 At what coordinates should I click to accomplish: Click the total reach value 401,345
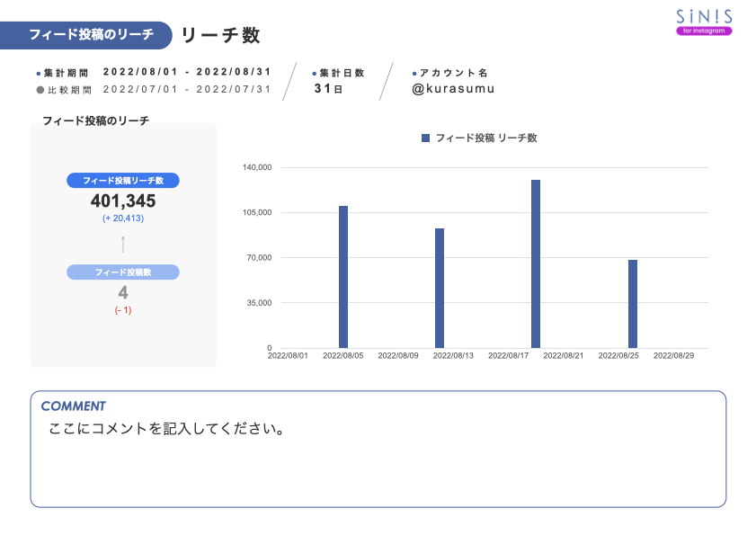click(124, 201)
